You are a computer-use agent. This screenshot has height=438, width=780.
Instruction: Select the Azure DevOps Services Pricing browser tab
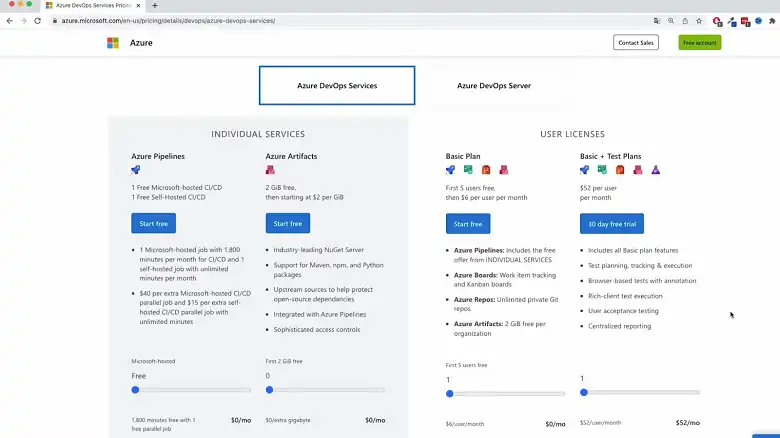tap(93, 5)
